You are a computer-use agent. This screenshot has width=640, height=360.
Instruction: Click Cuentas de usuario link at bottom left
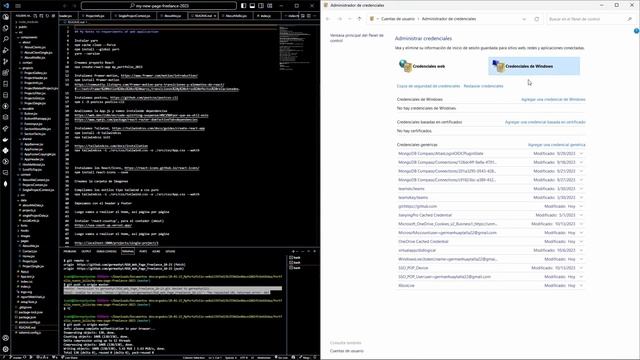[347, 351]
